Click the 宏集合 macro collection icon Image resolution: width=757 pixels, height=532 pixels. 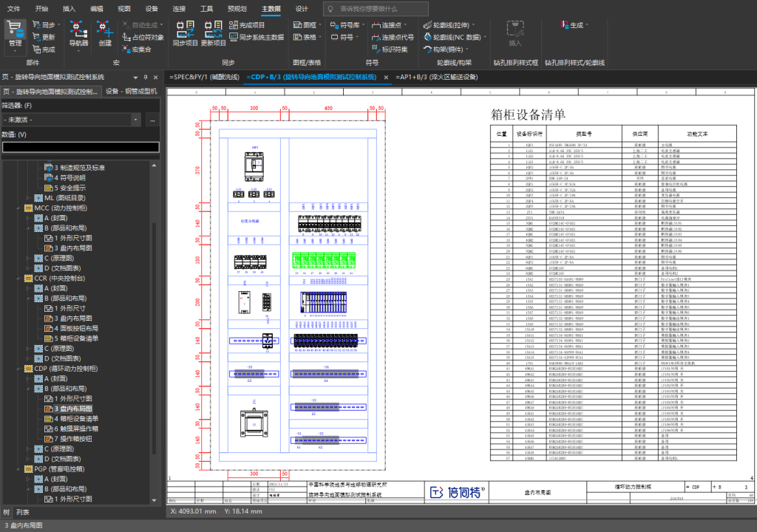click(126, 50)
